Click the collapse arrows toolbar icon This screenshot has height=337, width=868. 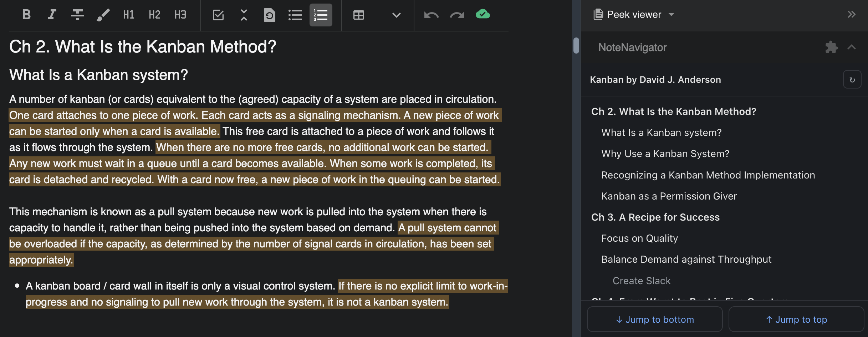point(244,15)
